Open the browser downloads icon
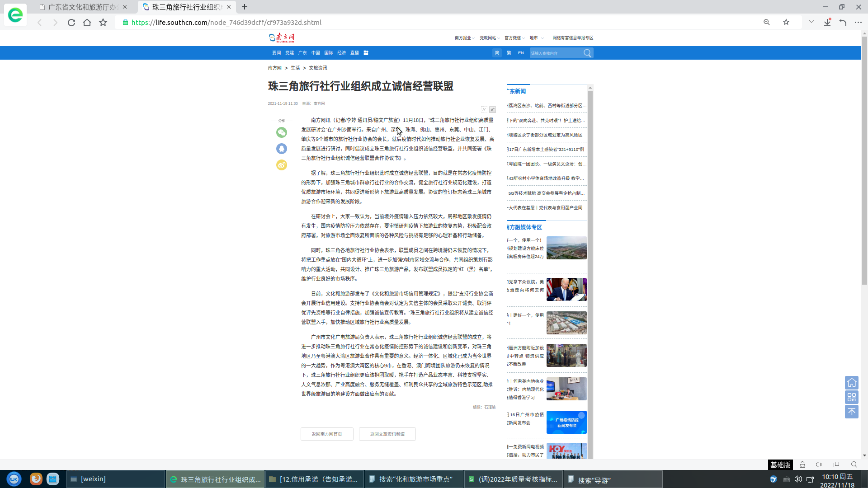The width and height of the screenshot is (868, 488). [x=827, y=22]
